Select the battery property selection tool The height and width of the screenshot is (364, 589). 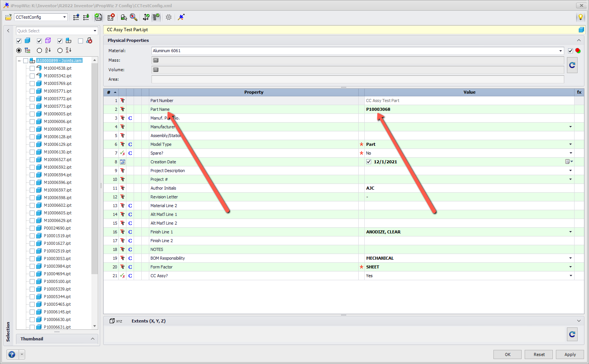124,17
